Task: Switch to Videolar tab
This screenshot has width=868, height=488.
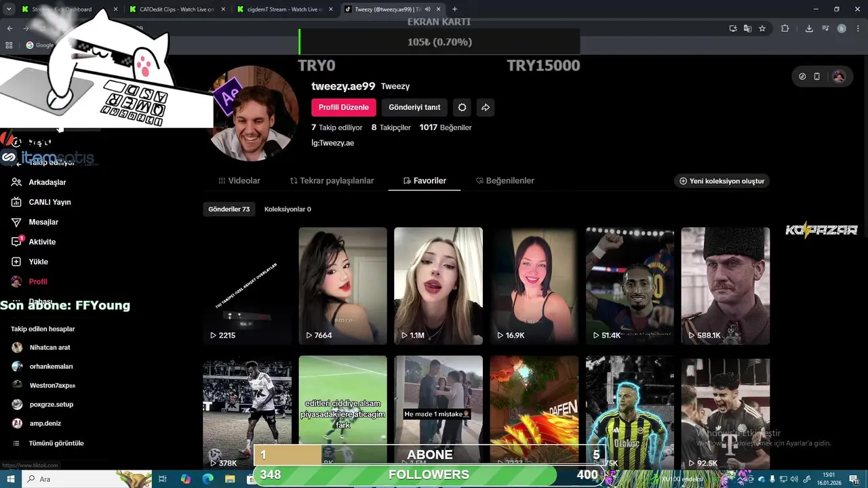Action: click(x=239, y=181)
